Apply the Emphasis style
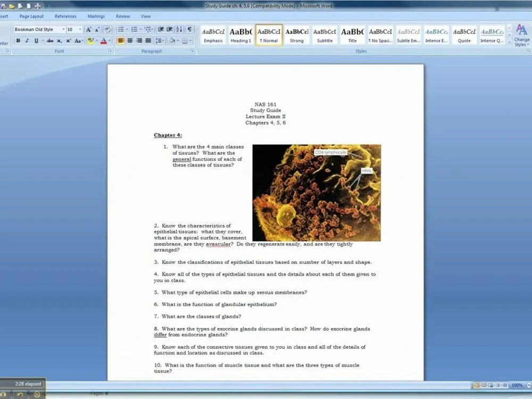Viewport: 532px width, 399px height. [213, 35]
